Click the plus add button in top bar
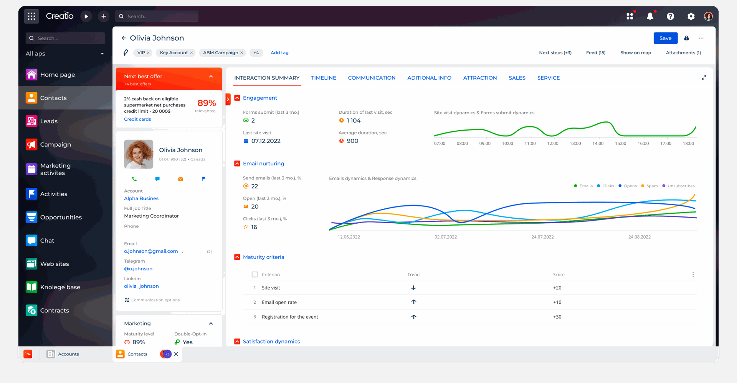 (x=103, y=16)
